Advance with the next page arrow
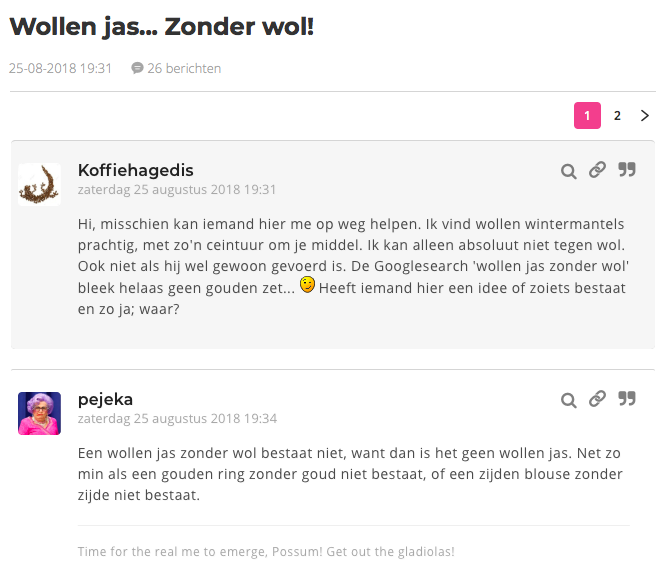Screen dimensions: 670x563 (x=645, y=116)
